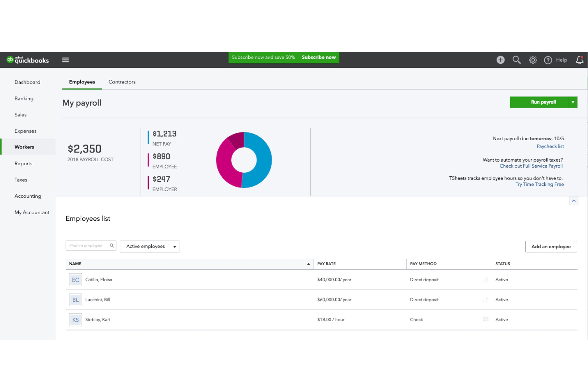The image size is (588, 392).
Task: Open Sales in the sidebar
Action: click(21, 115)
